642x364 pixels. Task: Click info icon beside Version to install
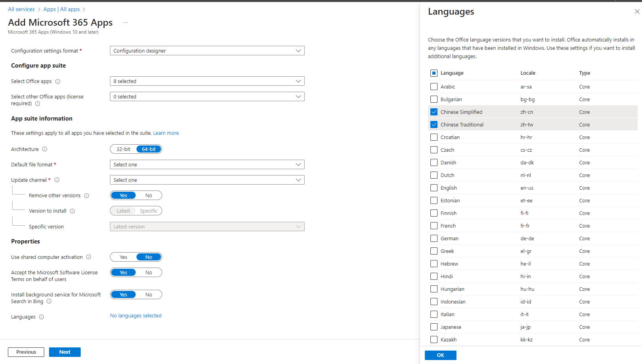coord(72,211)
